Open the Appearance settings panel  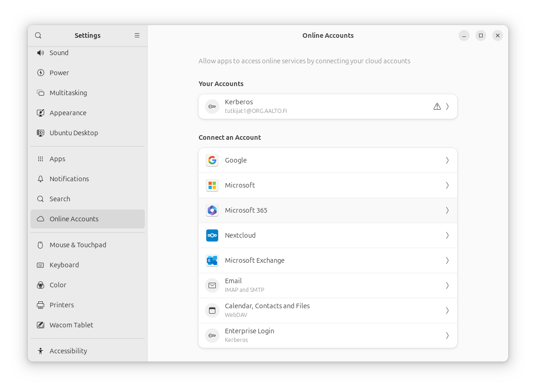pyautogui.click(x=68, y=113)
